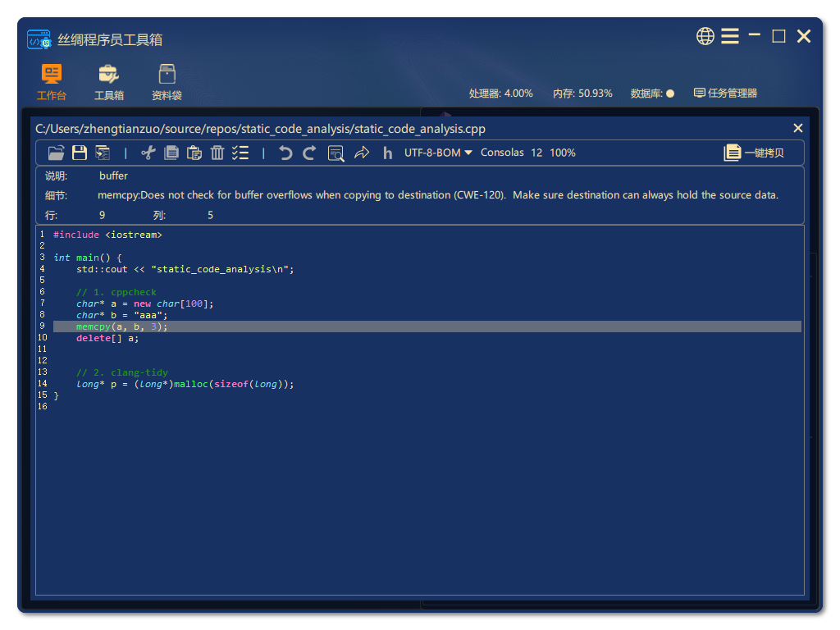840x630 pixels.
Task: Save the file using the save icon
Action: coord(79,153)
